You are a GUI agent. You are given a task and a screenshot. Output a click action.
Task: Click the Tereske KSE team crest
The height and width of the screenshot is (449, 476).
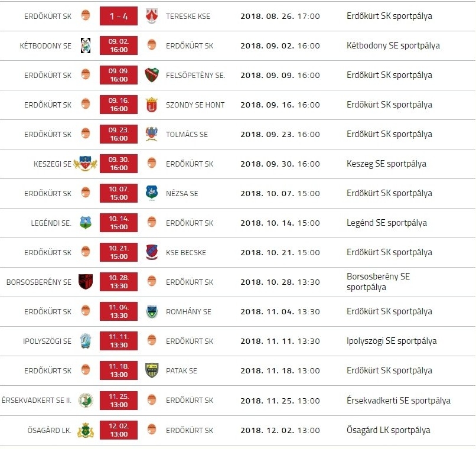coord(152,16)
